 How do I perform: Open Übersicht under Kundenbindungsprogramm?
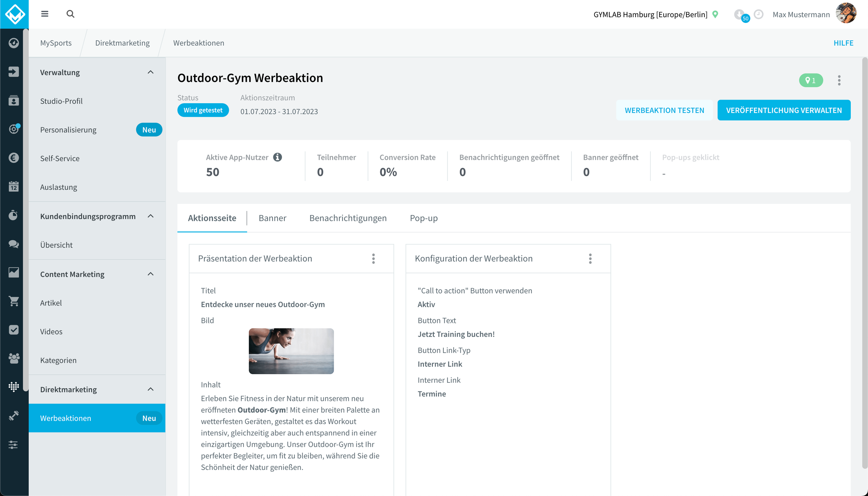(x=97, y=245)
